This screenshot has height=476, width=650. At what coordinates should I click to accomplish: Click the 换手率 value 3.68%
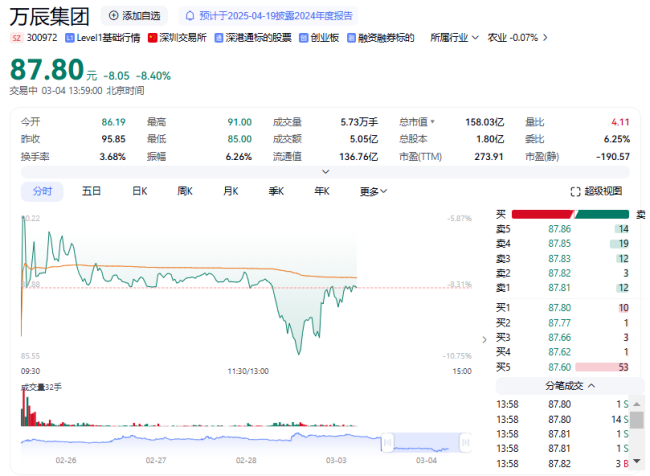112,157
